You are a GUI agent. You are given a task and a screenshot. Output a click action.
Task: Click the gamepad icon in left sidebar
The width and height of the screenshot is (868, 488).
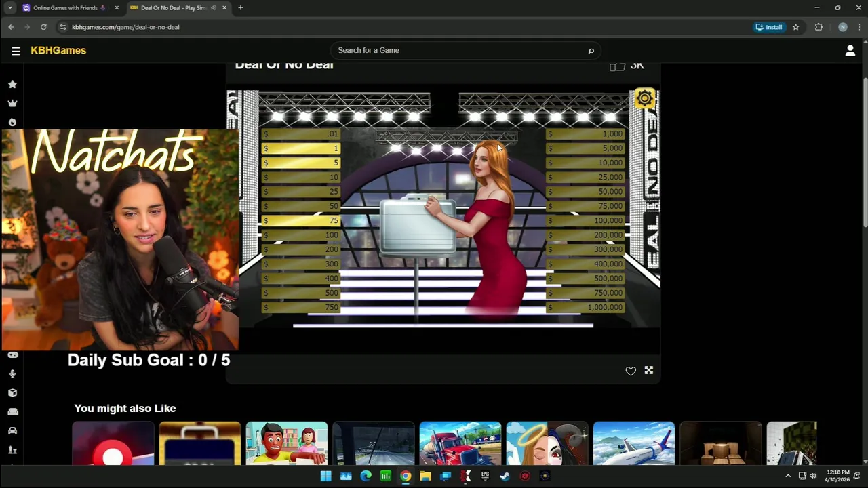pyautogui.click(x=12, y=354)
